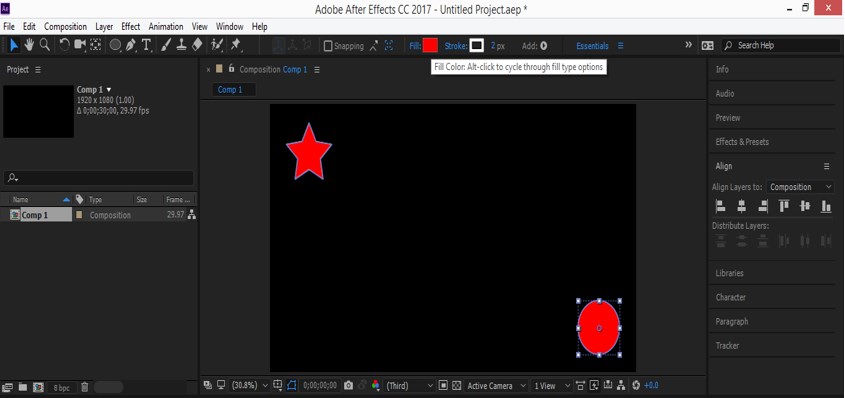Enable the Snapping checkbox
845x398 pixels.
(x=328, y=46)
